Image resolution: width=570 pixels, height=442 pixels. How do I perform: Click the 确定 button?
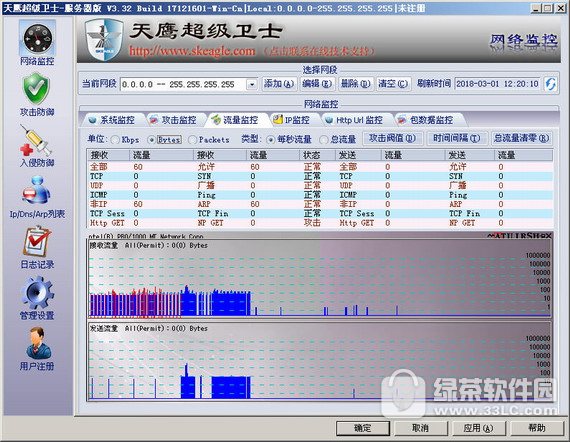coord(363,428)
